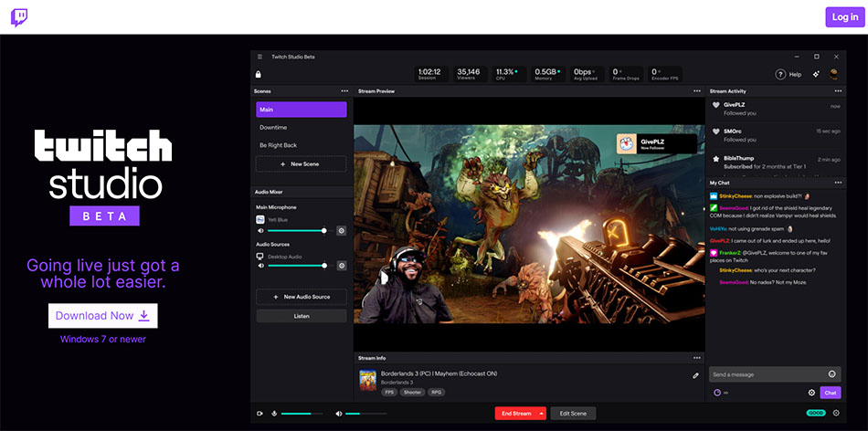868x431 pixels.
Task: Click the End Stream button
Action: tap(516, 414)
